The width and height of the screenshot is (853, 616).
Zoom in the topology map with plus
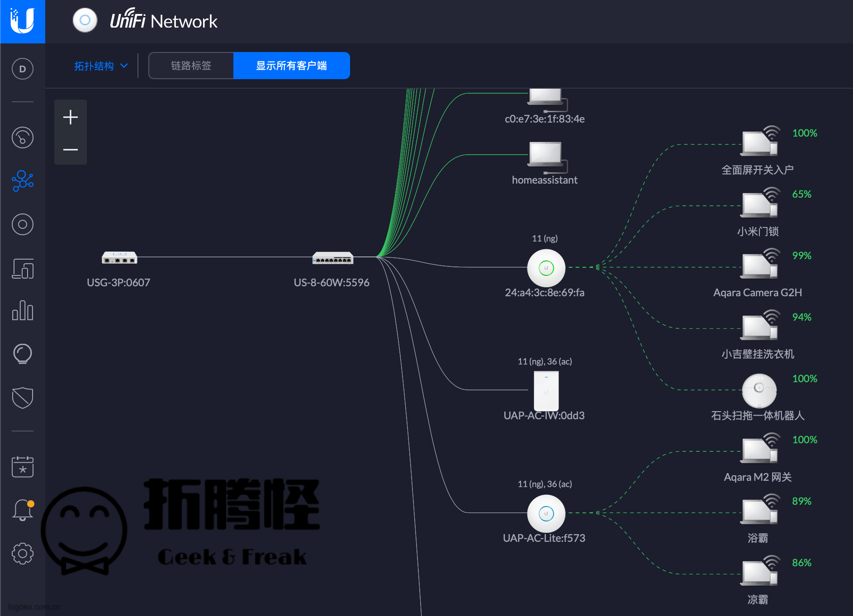[71, 117]
